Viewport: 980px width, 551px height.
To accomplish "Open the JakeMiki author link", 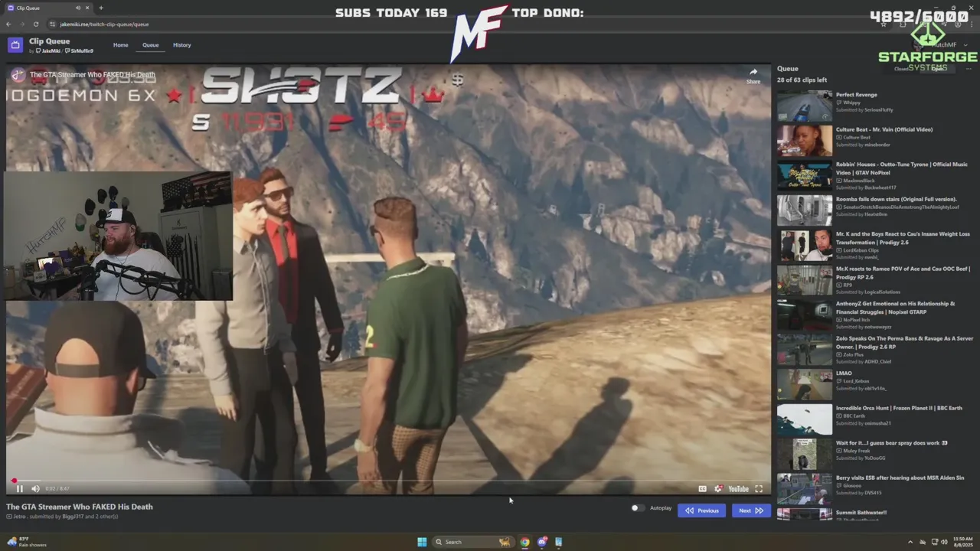I will tap(48, 51).
